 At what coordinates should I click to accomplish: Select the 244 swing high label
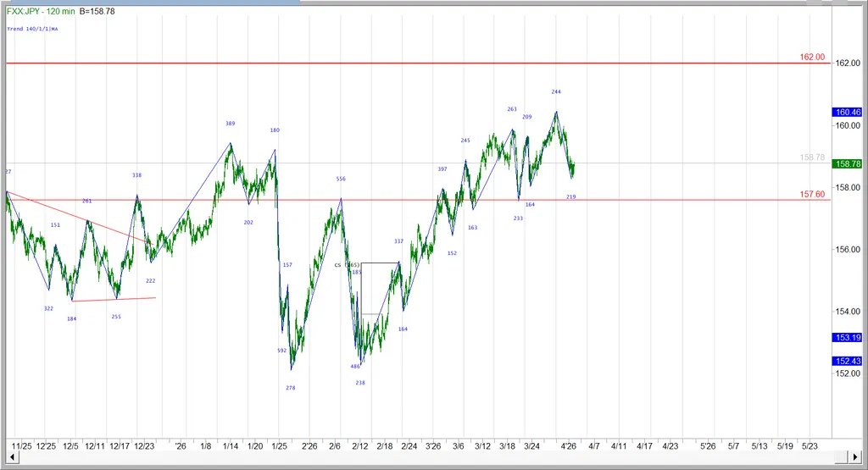[x=556, y=91]
